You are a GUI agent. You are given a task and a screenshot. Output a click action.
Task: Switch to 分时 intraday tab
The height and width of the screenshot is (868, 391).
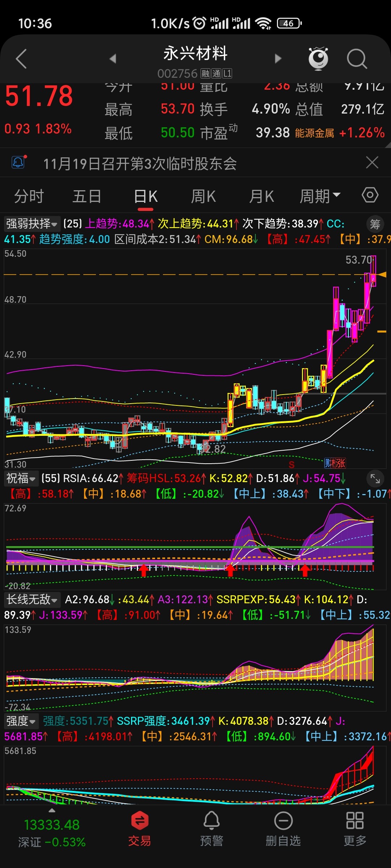click(x=29, y=196)
